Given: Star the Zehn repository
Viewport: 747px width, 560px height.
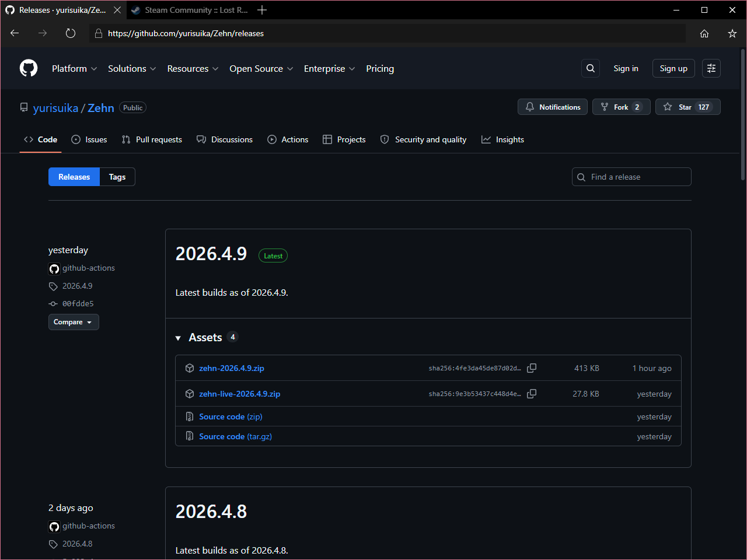Looking at the screenshot, I should (688, 107).
